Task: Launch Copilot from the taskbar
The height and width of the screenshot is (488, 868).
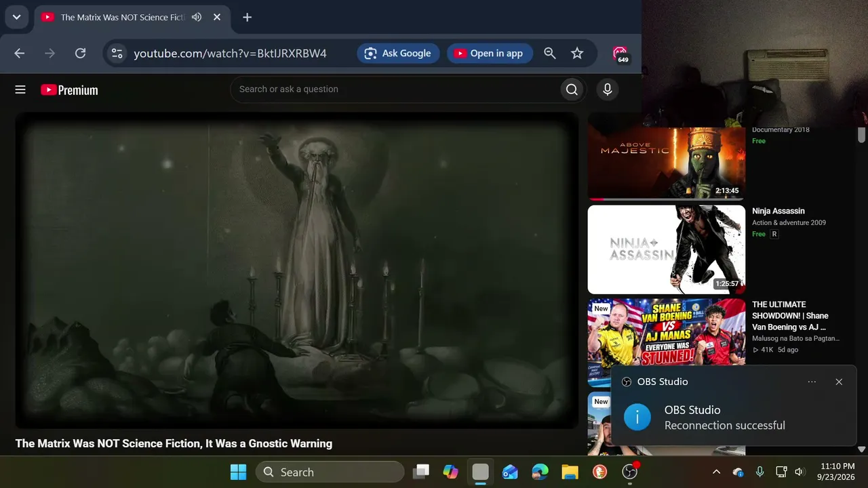Action: pyautogui.click(x=450, y=472)
